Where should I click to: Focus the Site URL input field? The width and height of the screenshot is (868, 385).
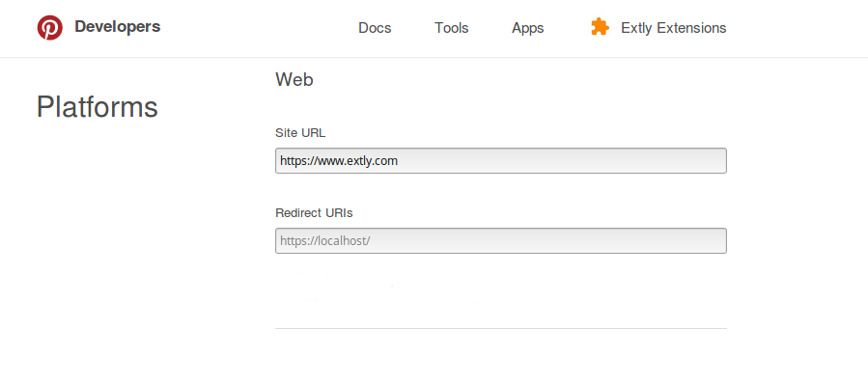(501, 161)
